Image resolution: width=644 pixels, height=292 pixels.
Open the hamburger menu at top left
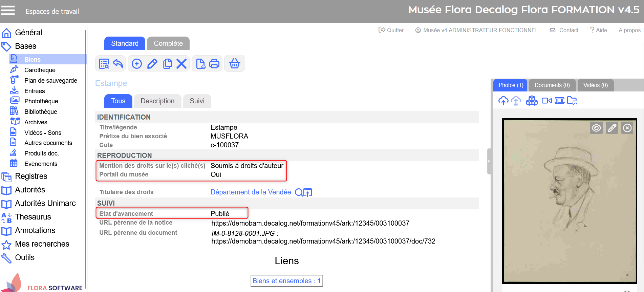[8, 11]
